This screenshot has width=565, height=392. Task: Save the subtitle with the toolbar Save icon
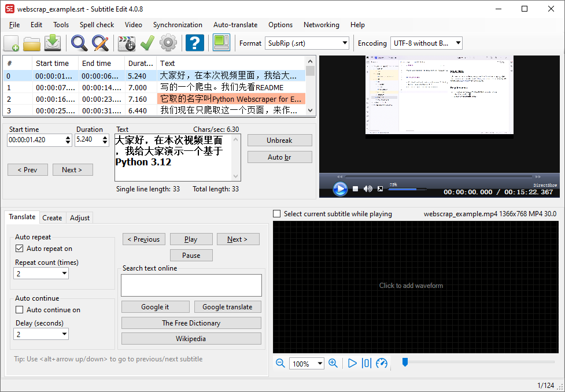pos(53,43)
